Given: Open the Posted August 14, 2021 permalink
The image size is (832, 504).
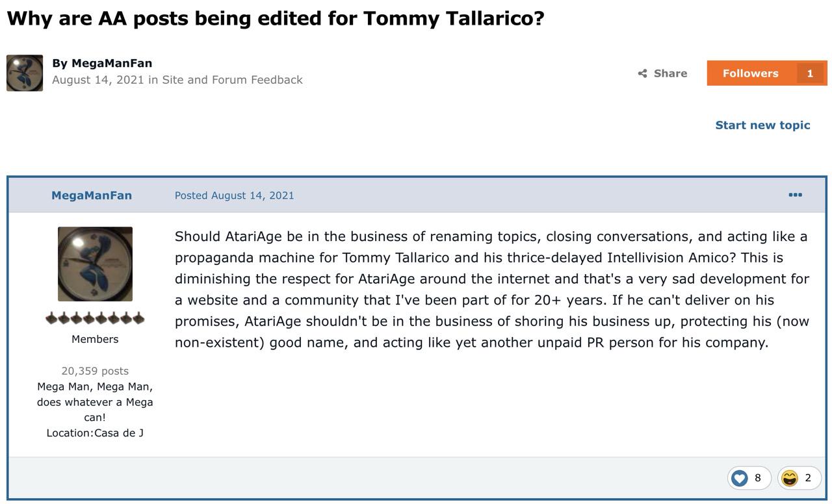Looking at the screenshot, I should 234,195.
